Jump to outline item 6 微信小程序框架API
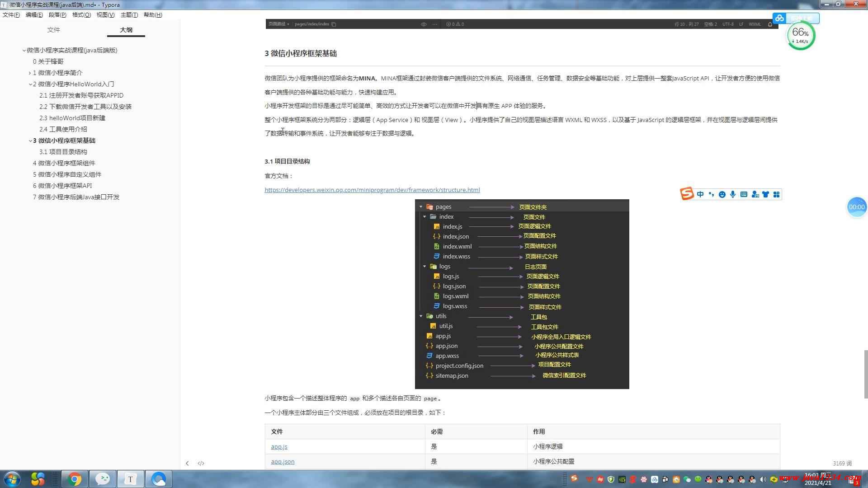The height and width of the screenshot is (488, 868). point(62,186)
